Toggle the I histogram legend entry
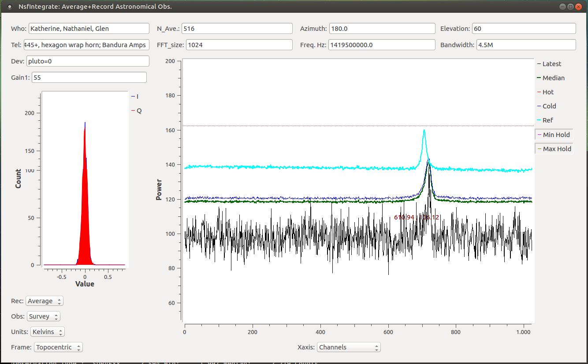The image size is (588, 364). 135,97
